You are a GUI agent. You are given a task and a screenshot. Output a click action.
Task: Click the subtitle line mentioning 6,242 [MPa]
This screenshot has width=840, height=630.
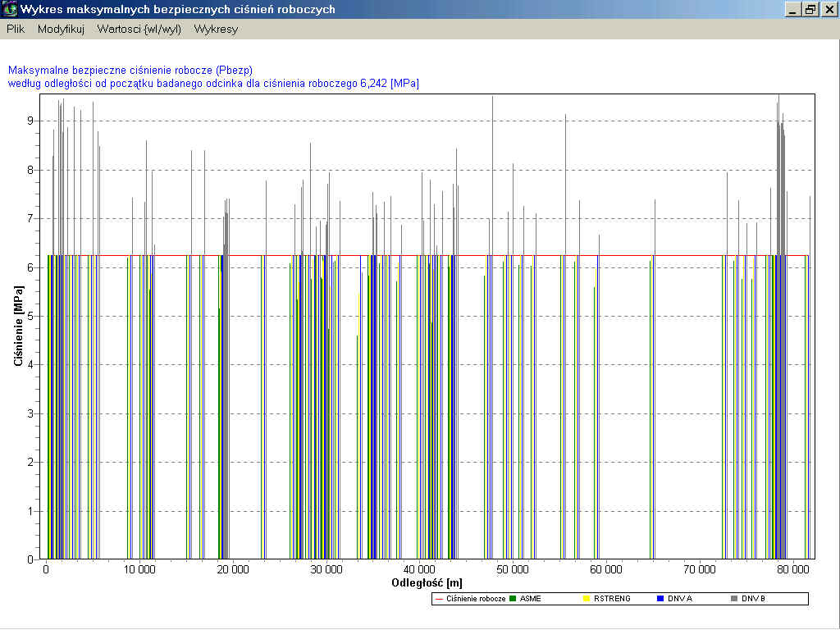coord(213,84)
